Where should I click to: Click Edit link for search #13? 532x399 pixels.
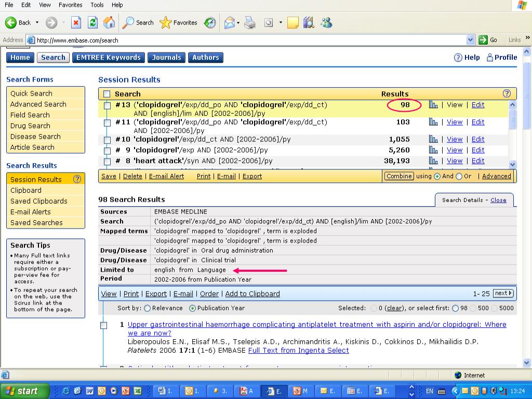click(x=478, y=105)
